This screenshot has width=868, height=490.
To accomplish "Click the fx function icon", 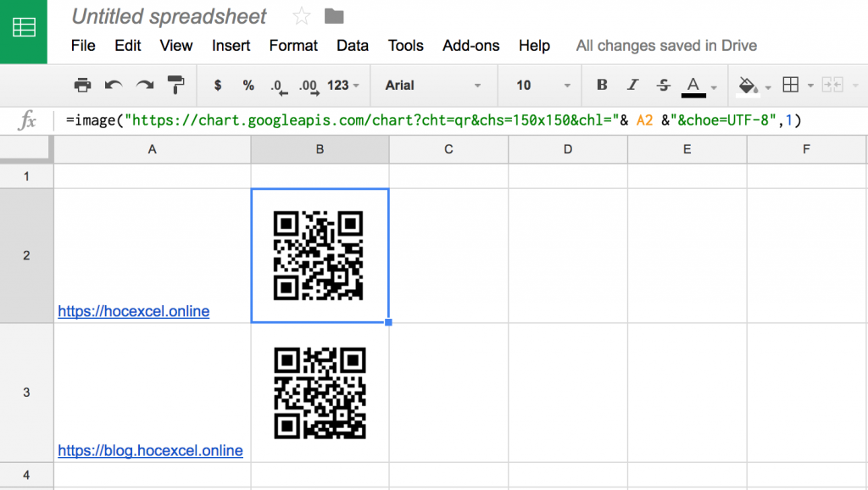I will pyautogui.click(x=26, y=120).
